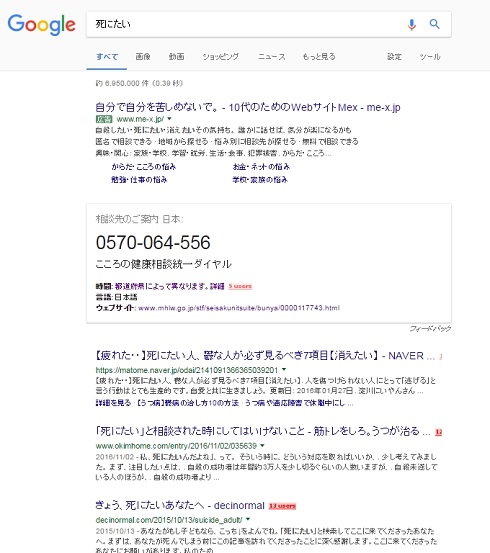Click the red users badge beside 詳細
The width and height of the screenshot is (490, 553).
240,286
